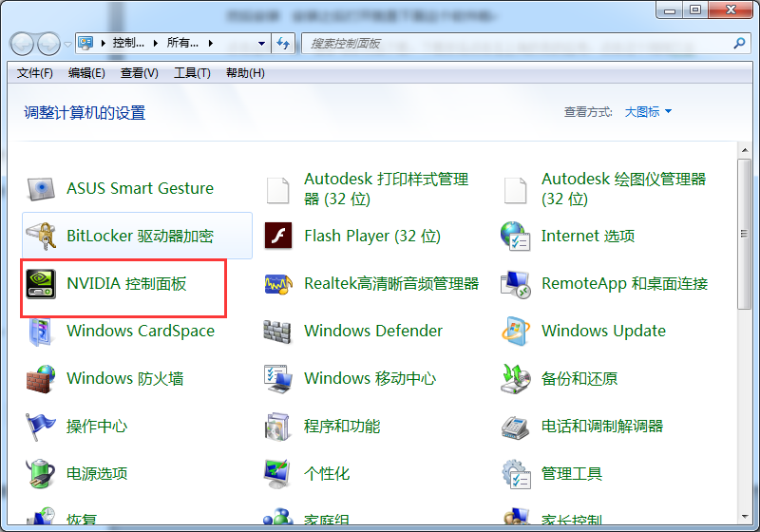Open the ASUS Smart Gesture icon
The width and height of the screenshot is (760, 532).
(x=41, y=188)
